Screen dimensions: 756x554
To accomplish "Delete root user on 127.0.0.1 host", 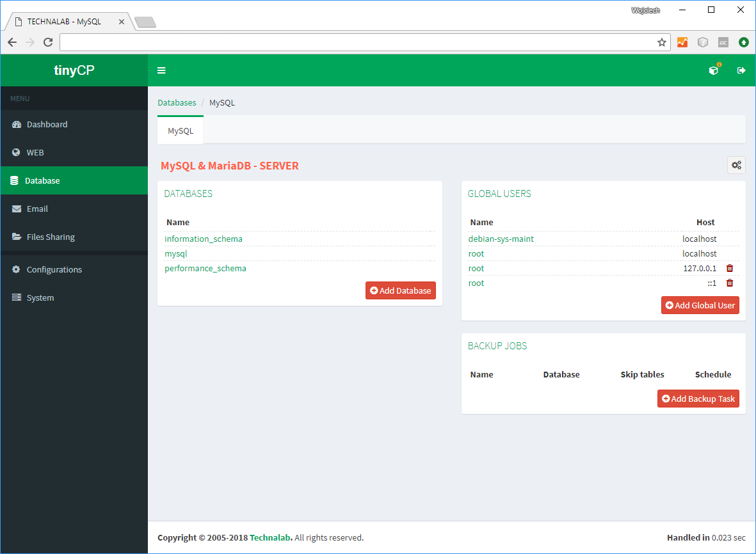I will tap(730, 268).
